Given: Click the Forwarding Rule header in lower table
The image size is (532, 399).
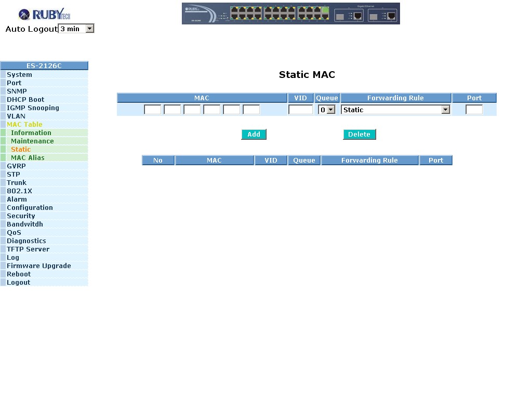Looking at the screenshot, I should click(369, 161).
